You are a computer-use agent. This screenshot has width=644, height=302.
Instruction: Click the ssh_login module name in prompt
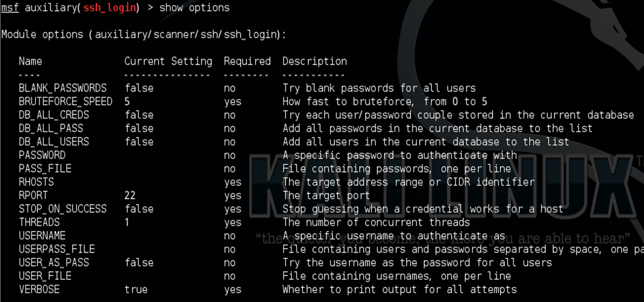109,8
